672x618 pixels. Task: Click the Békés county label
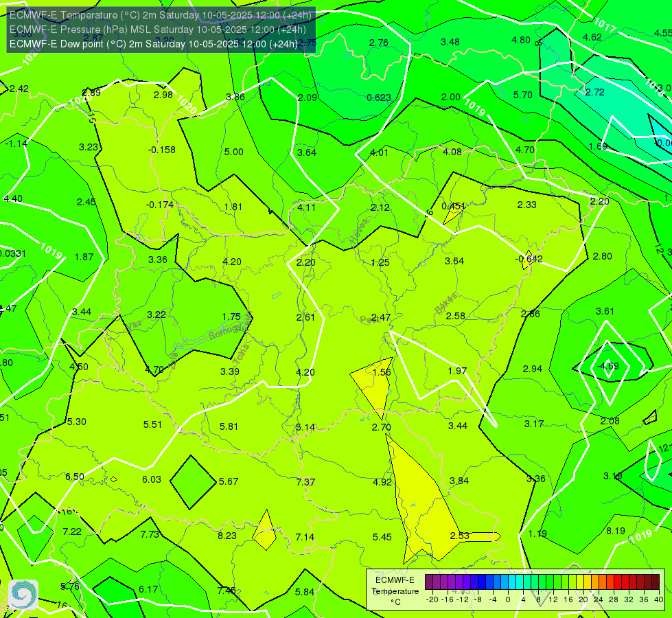446,304
